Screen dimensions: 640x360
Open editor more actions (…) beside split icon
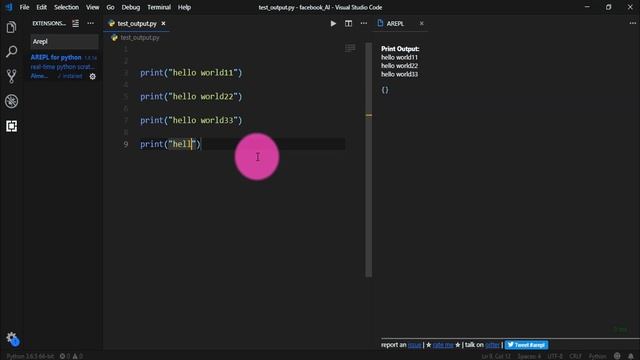pos(364,23)
